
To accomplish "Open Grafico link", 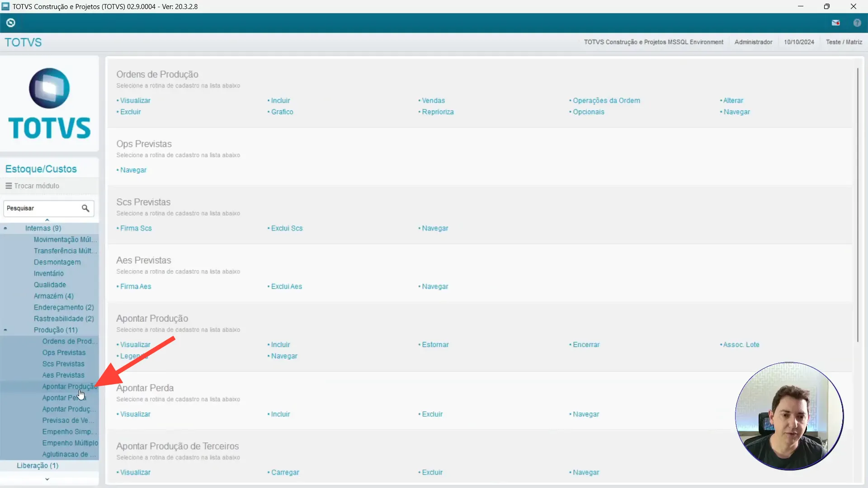I will 282,112.
